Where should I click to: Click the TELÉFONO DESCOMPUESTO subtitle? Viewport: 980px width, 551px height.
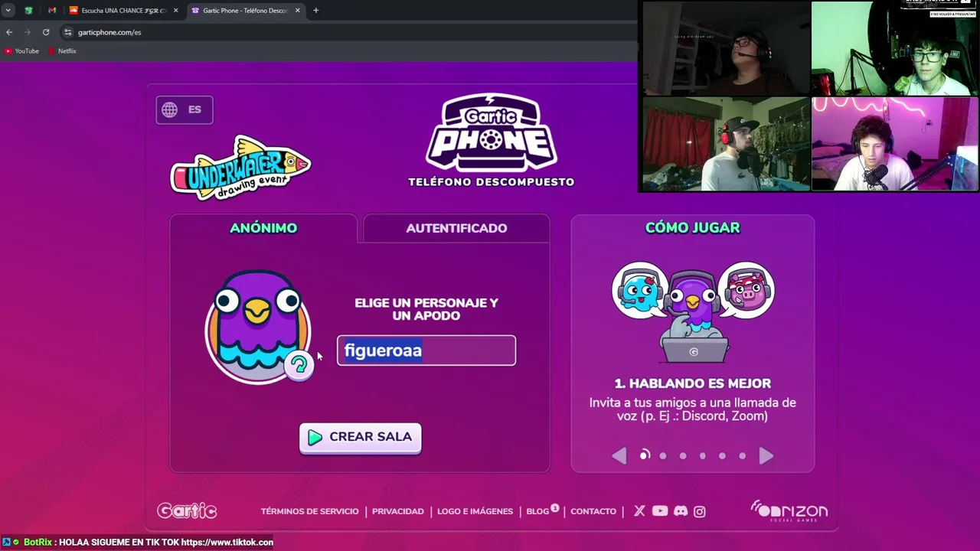491,182
